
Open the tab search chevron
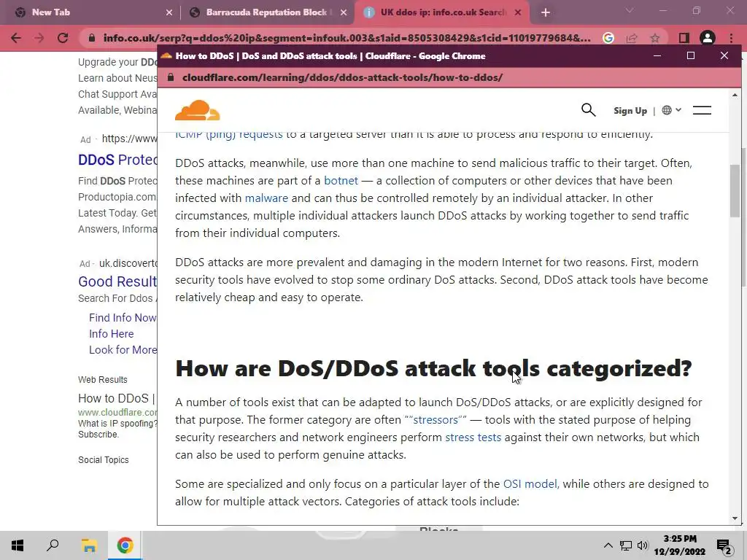(x=630, y=10)
